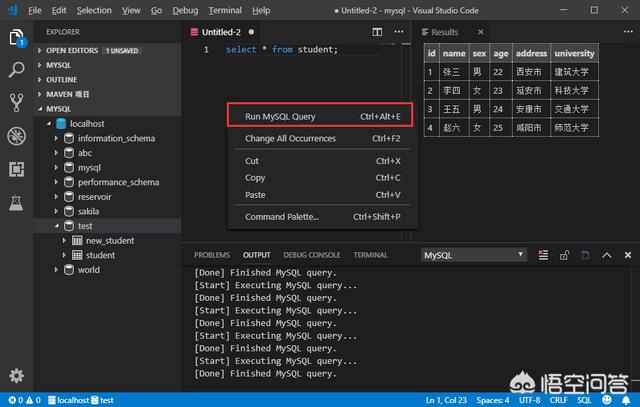Choose Cut from context menu
Viewport: 640px width, 407px height.
coord(322,161)
